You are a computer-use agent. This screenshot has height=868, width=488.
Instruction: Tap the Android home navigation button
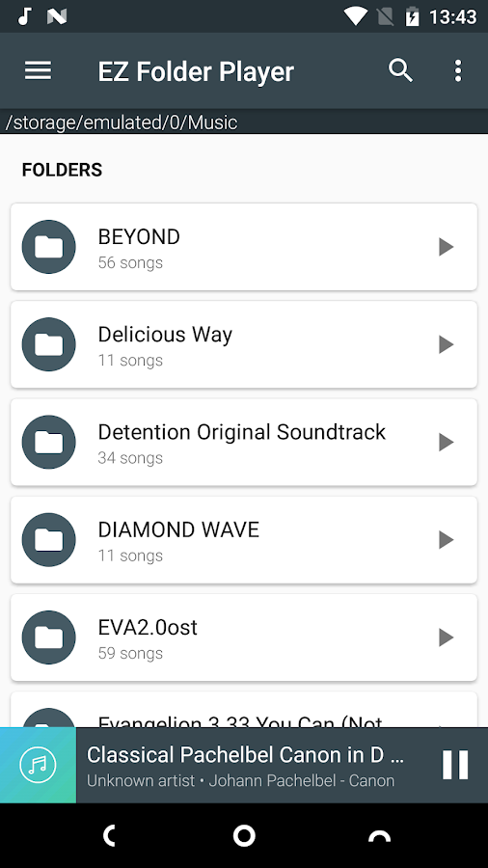244,835
